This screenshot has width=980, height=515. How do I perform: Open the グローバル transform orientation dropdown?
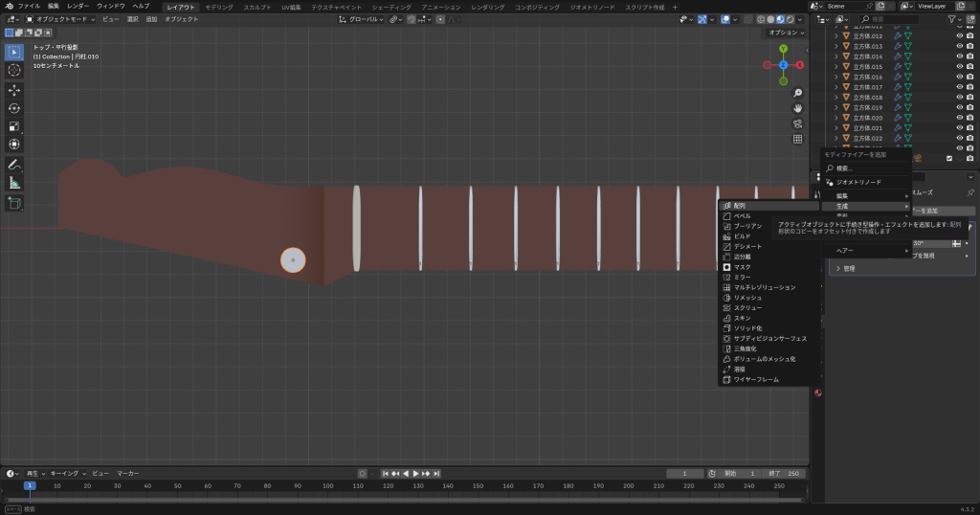pos(362,19)
